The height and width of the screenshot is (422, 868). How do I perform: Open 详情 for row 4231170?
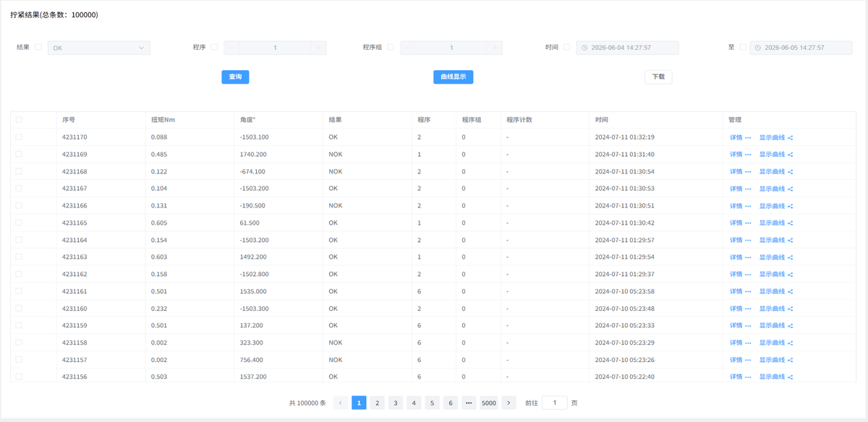pyautogui.click(x=736, y=137)
